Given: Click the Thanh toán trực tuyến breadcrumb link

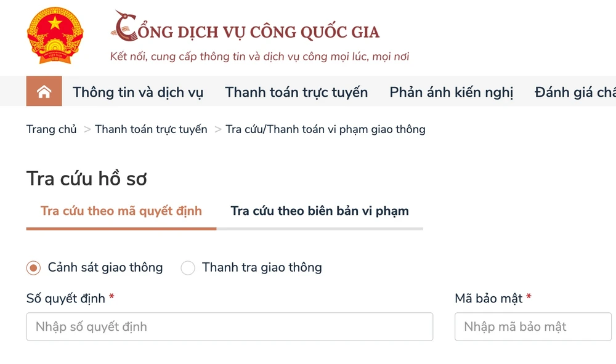Looking at the screenshot, I should click(150, 129).
